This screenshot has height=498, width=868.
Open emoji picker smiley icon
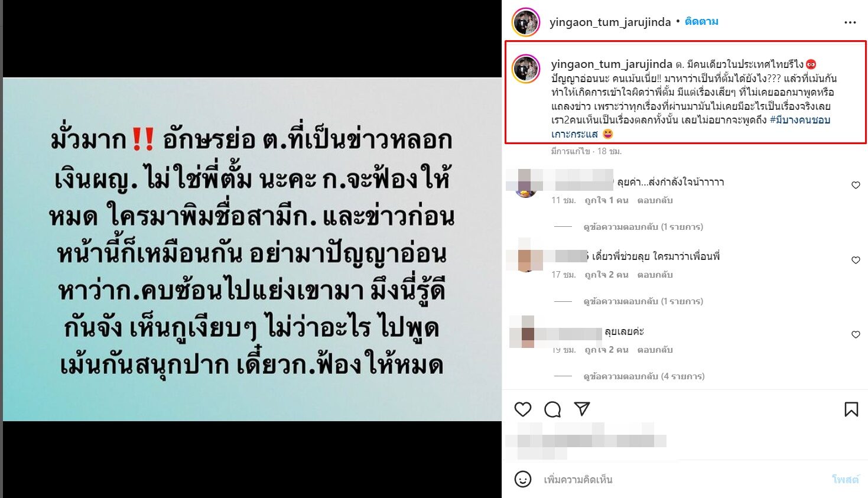tap(522, 479)
